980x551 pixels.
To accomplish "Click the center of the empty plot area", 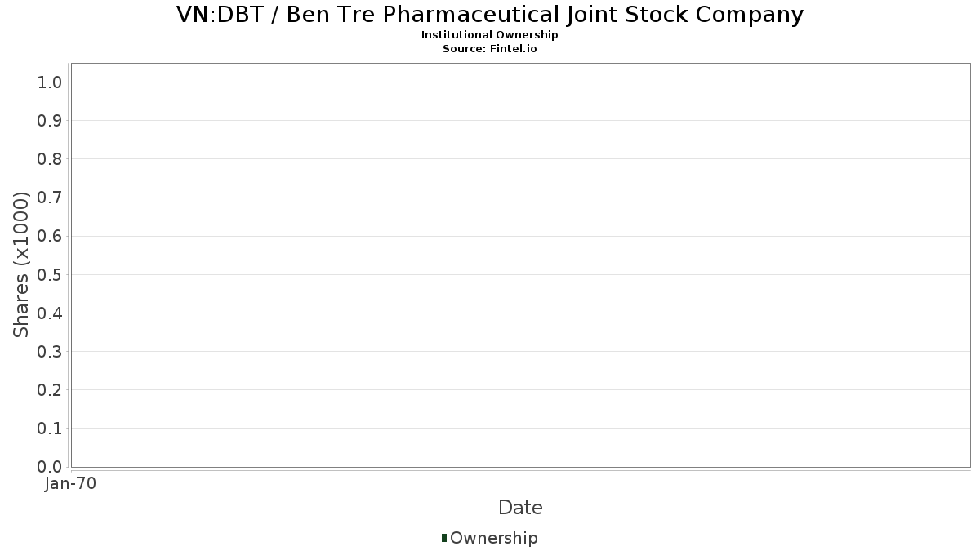I will tap(520, 265).
